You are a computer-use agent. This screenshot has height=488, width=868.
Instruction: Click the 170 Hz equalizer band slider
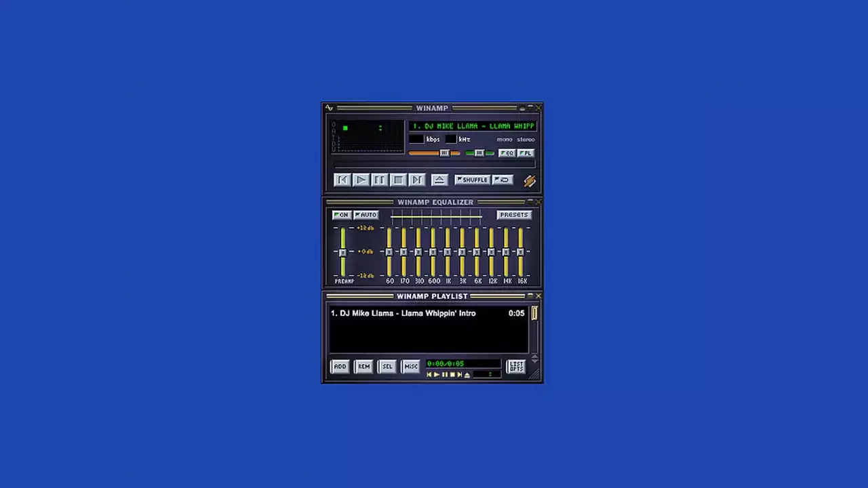click(x=403, y=252)
